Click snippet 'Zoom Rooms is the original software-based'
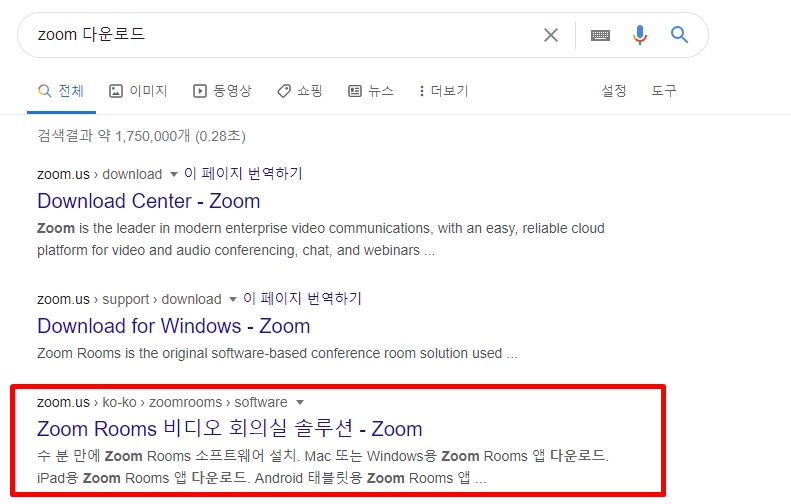 tap(277, 353)
